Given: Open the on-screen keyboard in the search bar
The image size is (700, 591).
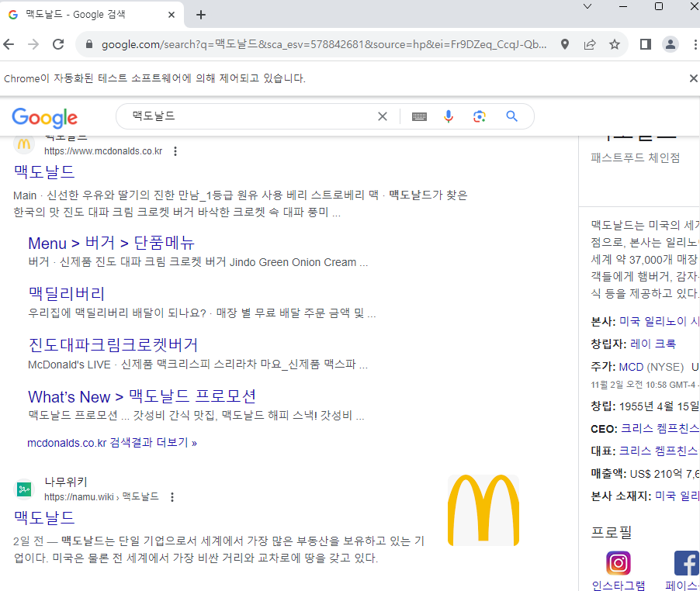Looking at the screenshot, I should coord(419,116).
